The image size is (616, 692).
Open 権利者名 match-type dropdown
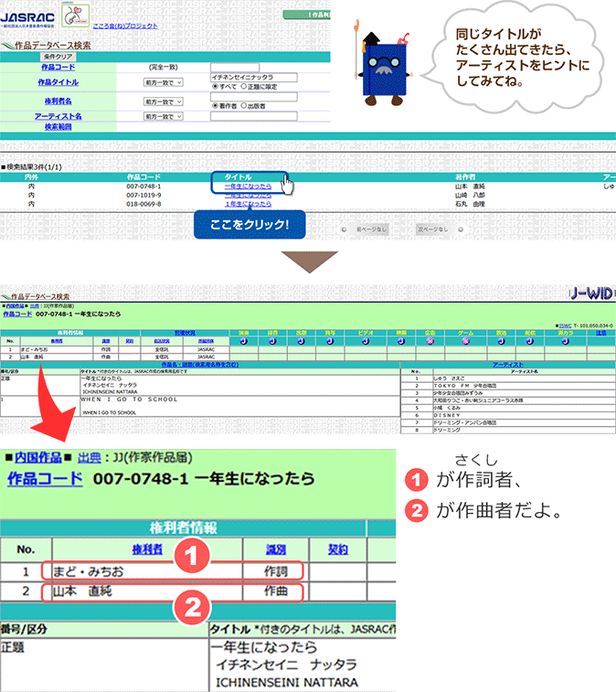(x=163, y=101)
